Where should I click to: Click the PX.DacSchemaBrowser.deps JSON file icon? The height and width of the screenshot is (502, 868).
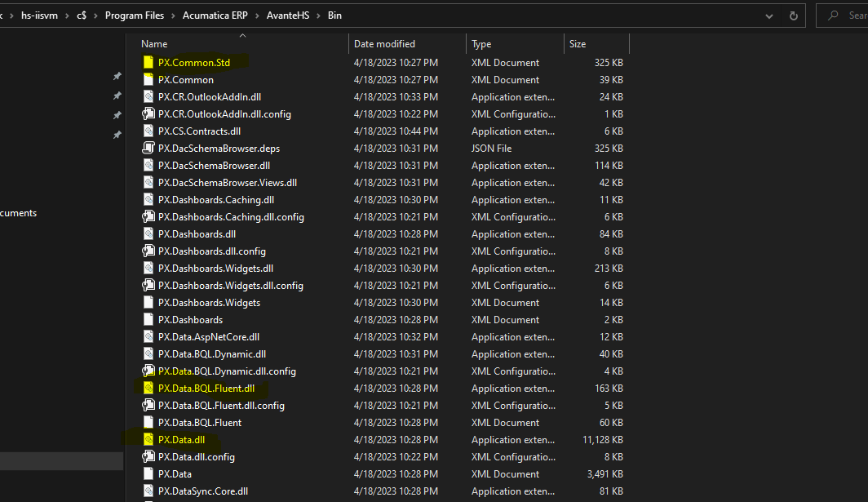coord(148,149)
